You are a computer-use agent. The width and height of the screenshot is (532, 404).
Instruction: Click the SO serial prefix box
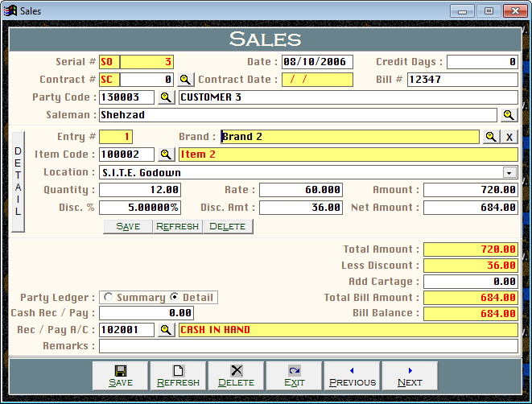(109, 62)
